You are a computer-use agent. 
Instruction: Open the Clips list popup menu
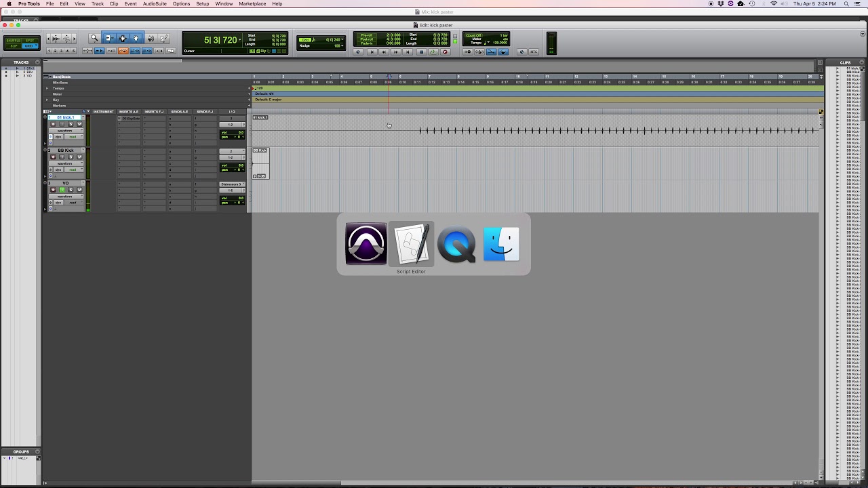(x=862, y=62)
